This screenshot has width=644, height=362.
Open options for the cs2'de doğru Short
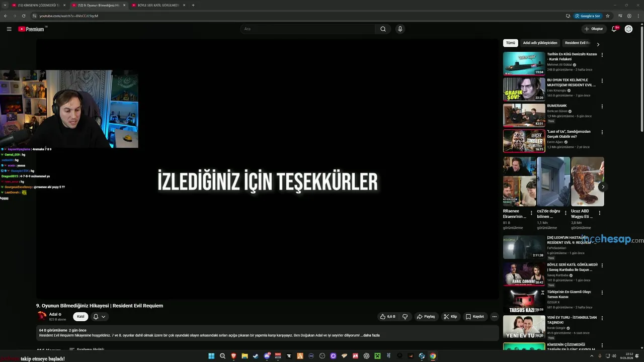[566, 213]
